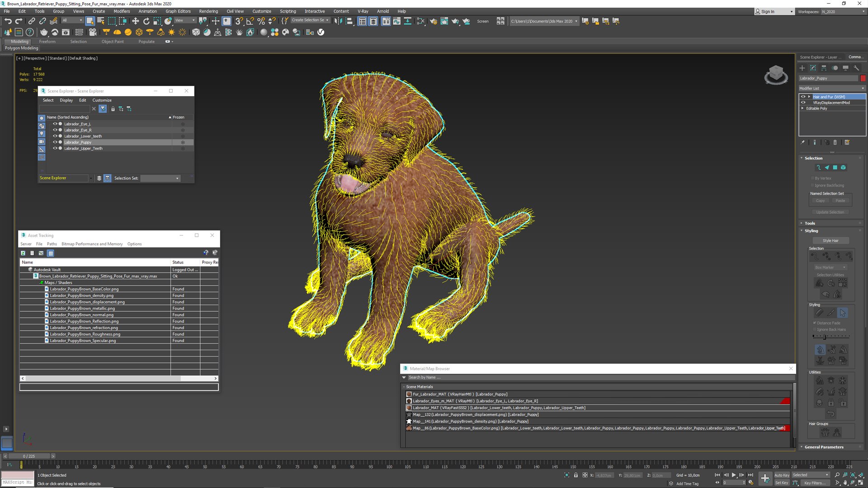
Task: Toggle Angle Snap tool
Action: (x=250, y=21)
